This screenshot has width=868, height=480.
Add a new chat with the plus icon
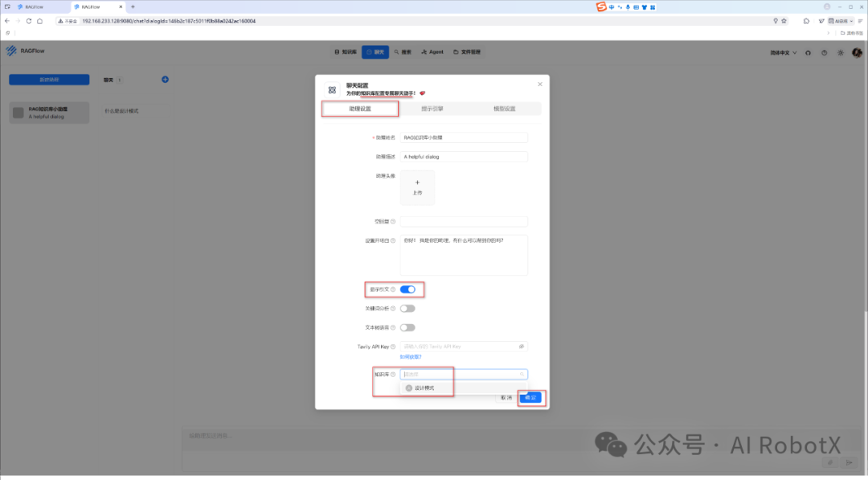tap(165, 80)
